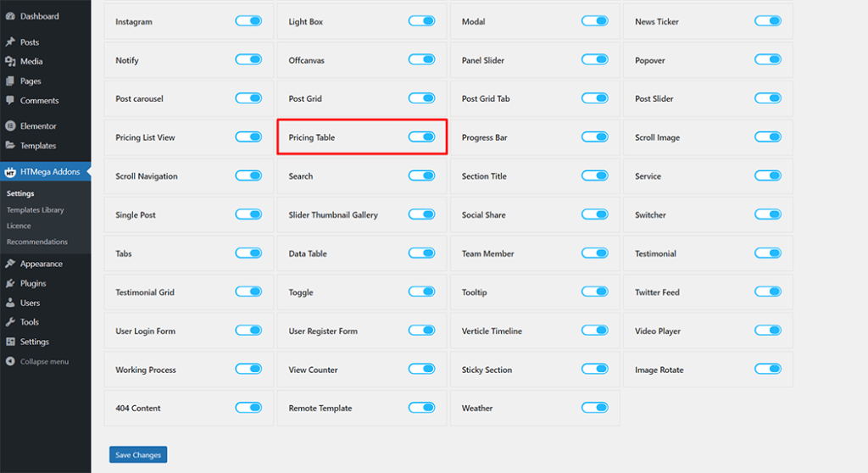Image resolution: width=868 pixels, height=473 pixels.
Task: Toggle the News Ticker switch
Action: [x=768, y=21]
